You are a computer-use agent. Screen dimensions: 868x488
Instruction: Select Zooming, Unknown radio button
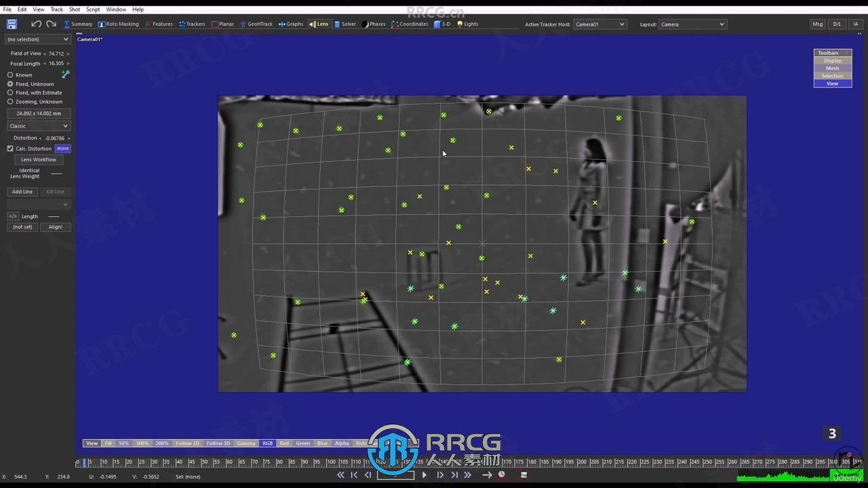pyautogui.click(x=10, y=102)
